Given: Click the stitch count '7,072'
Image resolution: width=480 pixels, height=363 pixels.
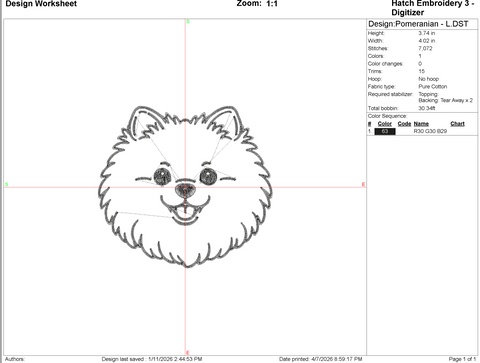Looking at the screenshot, I should (x=425, y=48).
